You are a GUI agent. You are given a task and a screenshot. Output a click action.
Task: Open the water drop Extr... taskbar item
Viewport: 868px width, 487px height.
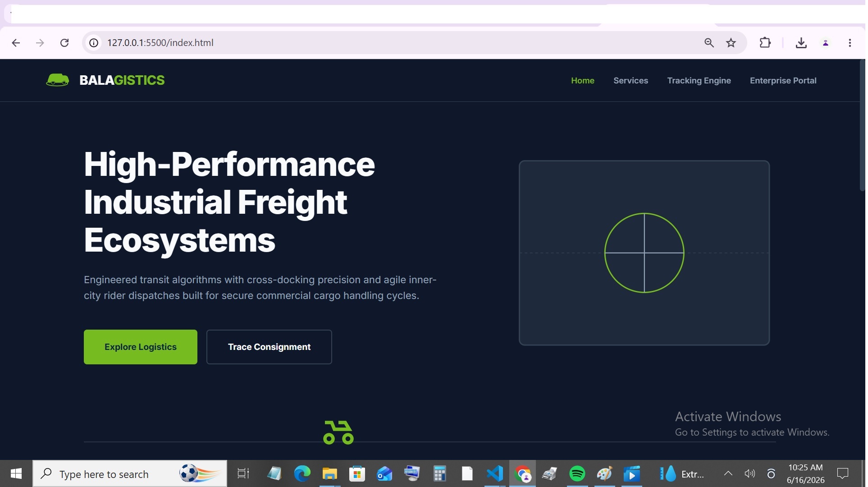[x=681, y=474]
